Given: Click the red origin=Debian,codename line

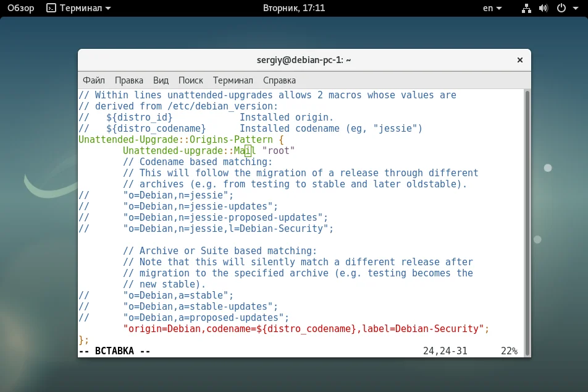Looking at the screenshot, I should [306, 329].
